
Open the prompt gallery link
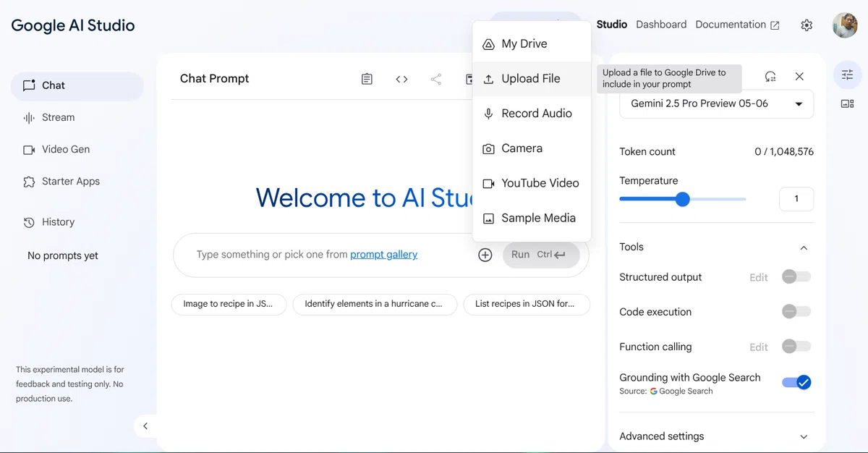click(383, 254)
